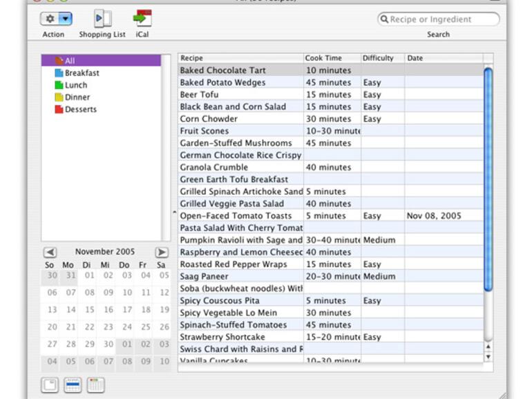Viewport: 532px width, 399px height.
Task: Select the Saag Paneer recipe row
Action: coord(240,277)
